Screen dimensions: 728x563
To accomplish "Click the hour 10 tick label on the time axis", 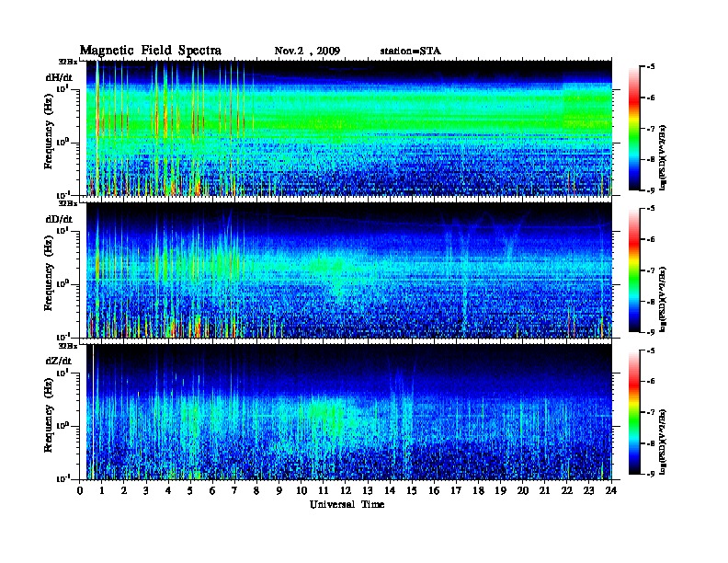I will (301, 490).
